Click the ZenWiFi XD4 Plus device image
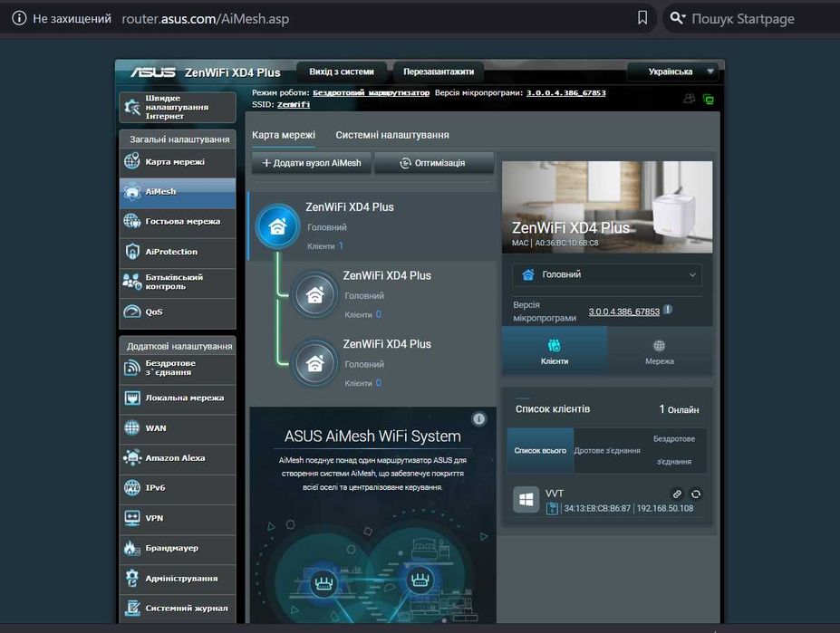 coord(606,206)
